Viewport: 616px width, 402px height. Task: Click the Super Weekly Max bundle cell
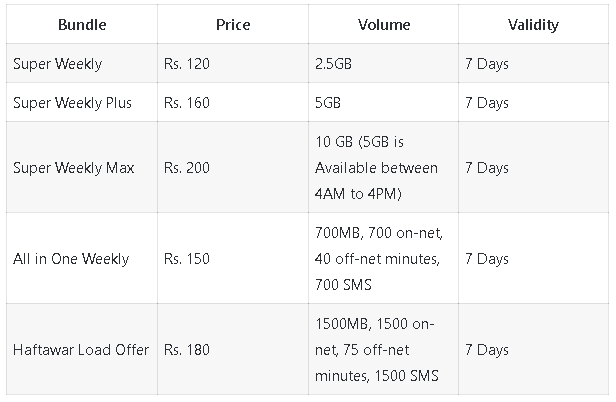74,167
